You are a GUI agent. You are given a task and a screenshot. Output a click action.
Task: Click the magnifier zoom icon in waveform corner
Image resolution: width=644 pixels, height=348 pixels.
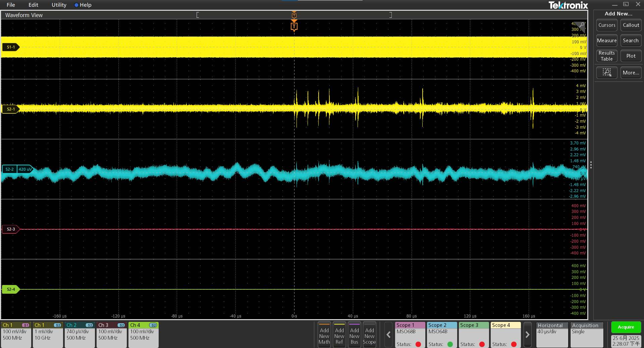click(581, 25)
